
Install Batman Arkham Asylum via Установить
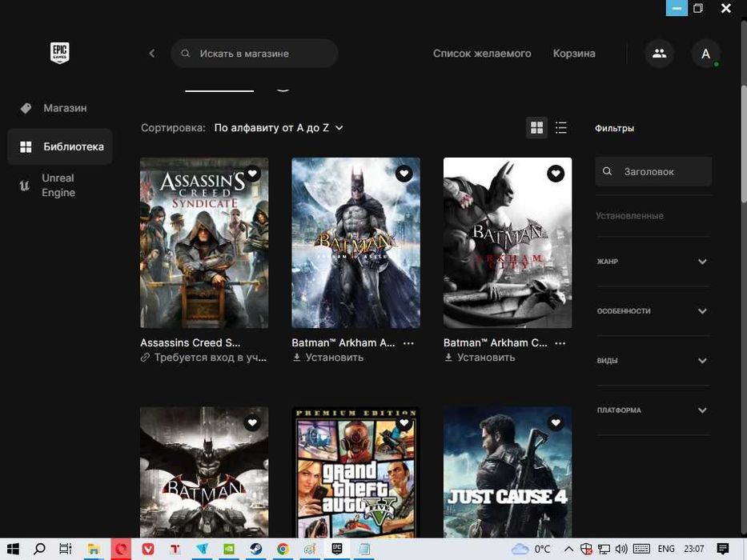tap(328, 358)
